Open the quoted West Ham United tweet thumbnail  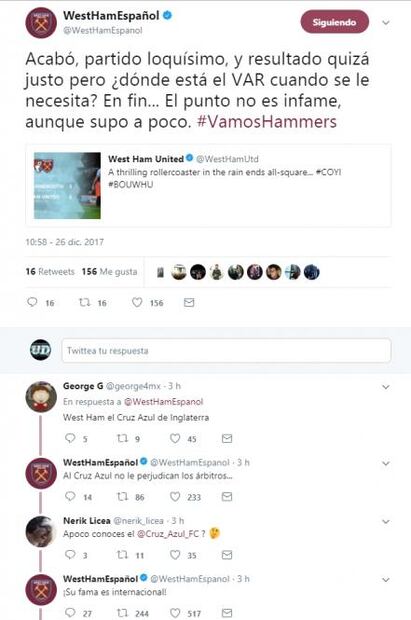coord(67,185)
